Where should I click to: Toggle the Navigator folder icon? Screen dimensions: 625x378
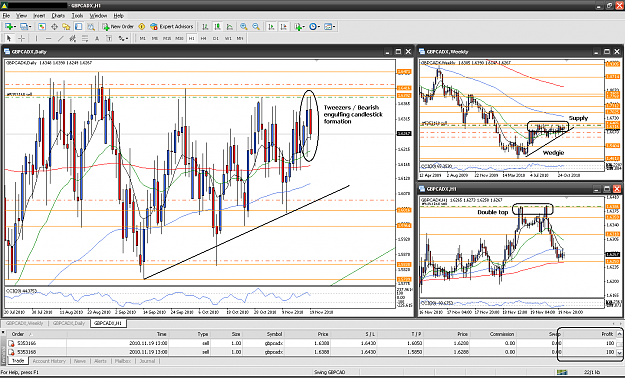point(66,27)
